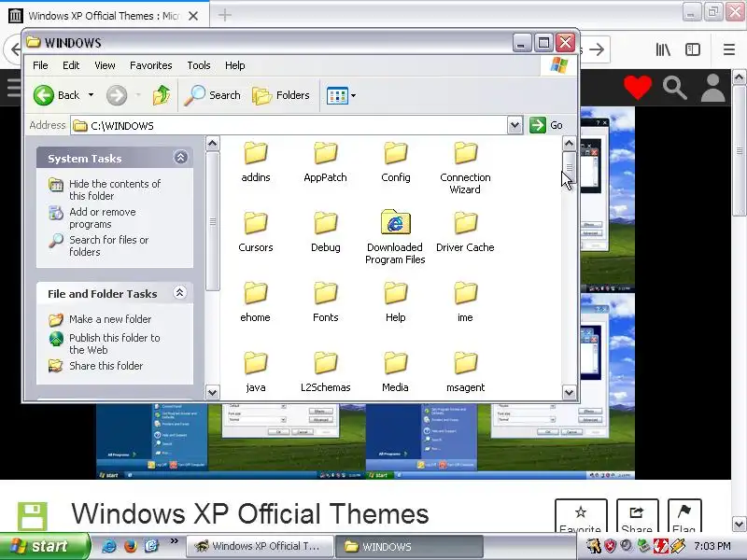The image size is (747, 560).
Task: Open the Favorites menu
Action: [x=151, y=65]
